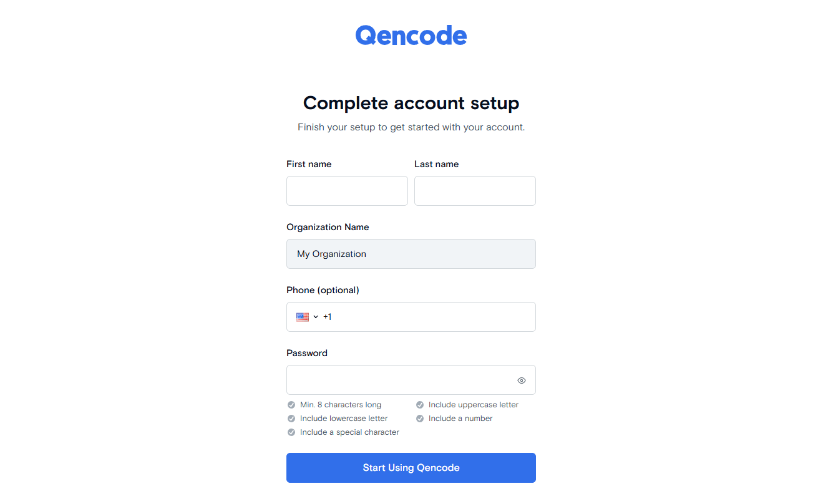Image resolution: width=813 pixels, height=504 pixels.
Task: Click the Last name input field
Action: point(475,191)
